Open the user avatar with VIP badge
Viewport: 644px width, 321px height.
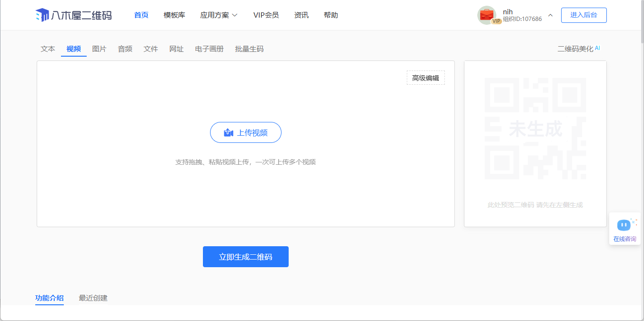coord(487,15)
